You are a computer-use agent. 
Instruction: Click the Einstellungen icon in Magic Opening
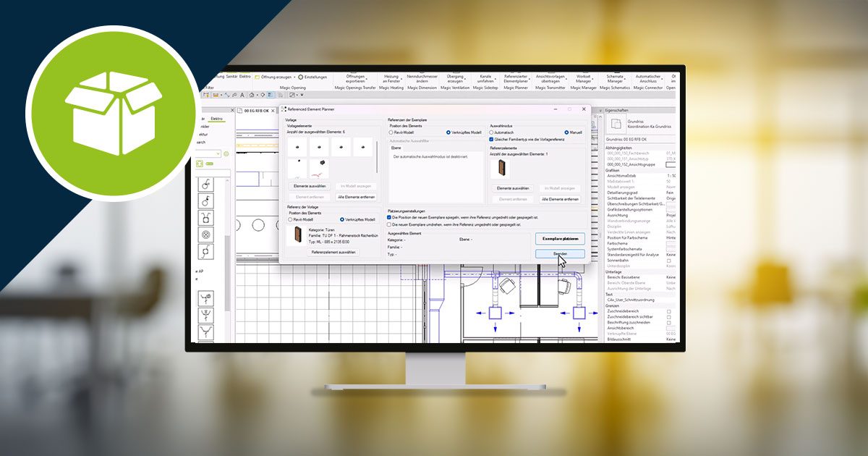301,77
